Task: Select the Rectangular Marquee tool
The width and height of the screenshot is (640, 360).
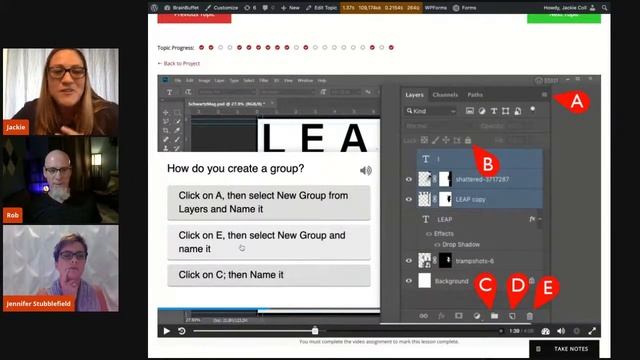Action: (x=177, y=112)
